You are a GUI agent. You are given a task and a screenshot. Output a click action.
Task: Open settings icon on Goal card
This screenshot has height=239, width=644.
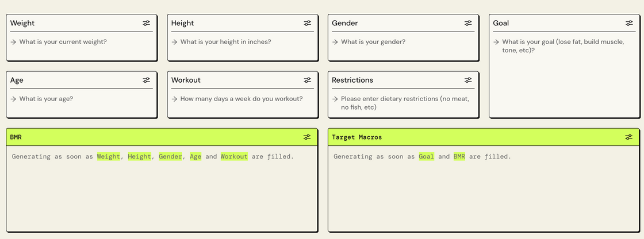click(629, 23)
